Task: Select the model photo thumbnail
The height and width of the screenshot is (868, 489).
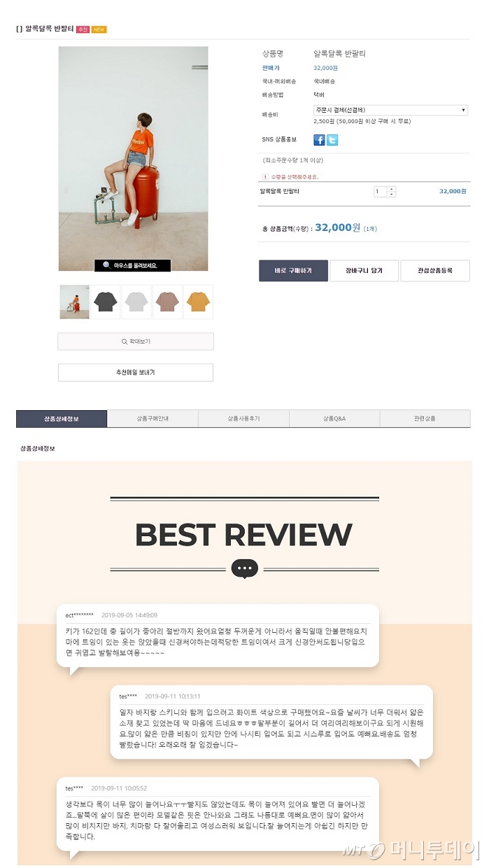Action: click(74, 302)
